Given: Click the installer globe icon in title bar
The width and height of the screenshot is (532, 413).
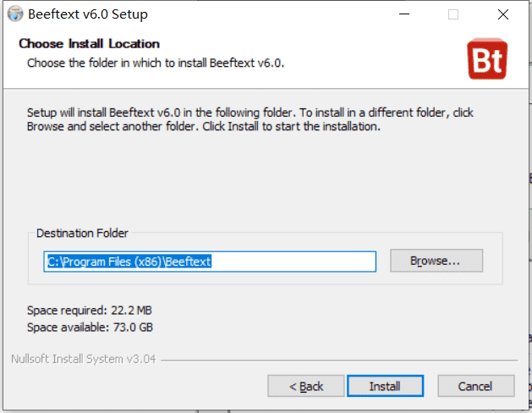Looking at the screenshot, I should coord(15,14).
